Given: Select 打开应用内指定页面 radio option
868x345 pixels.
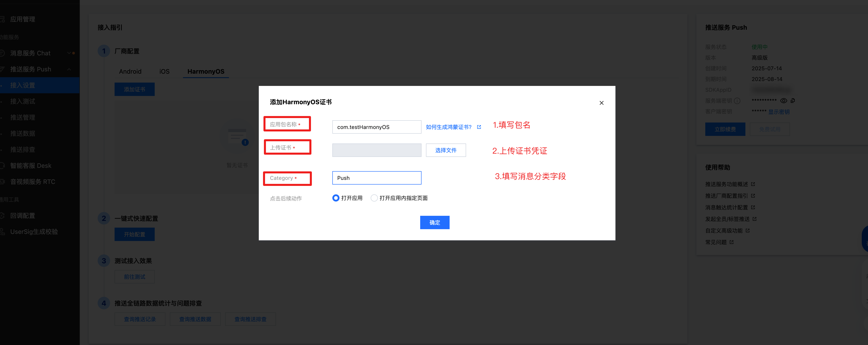Looking at the screenshot, I should pos(374,198).
